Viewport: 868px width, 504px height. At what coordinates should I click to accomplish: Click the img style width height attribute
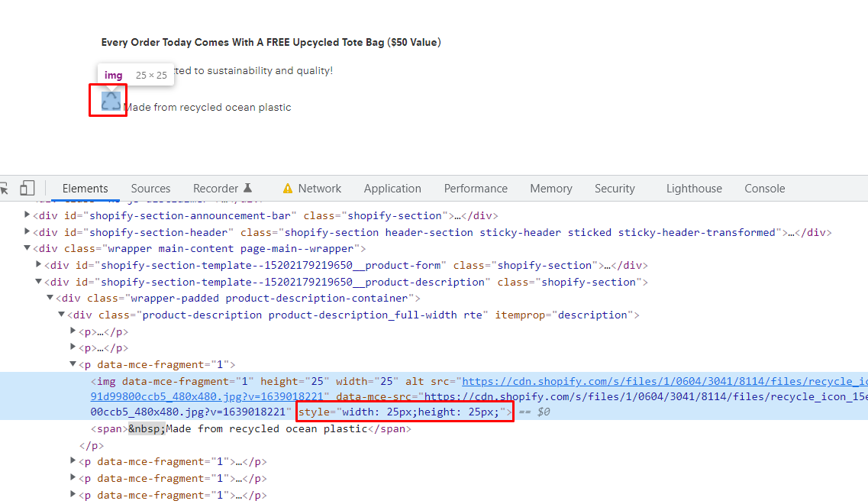(405, 412)
